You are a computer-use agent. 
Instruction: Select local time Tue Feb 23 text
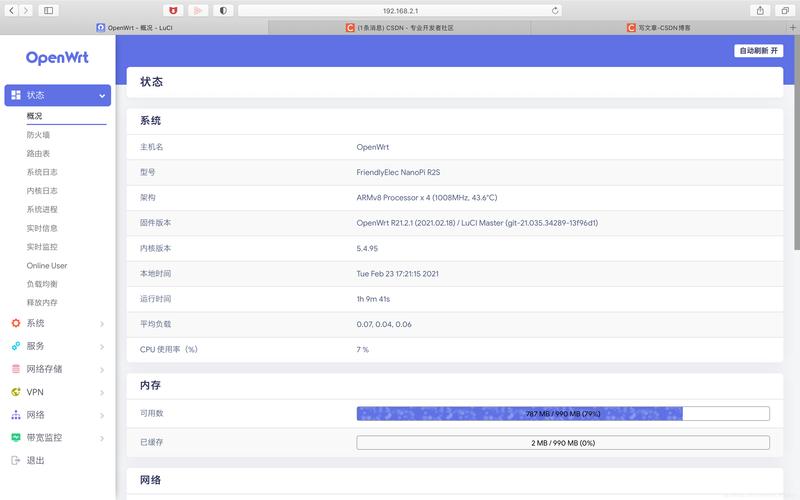[x=397, y=273]
